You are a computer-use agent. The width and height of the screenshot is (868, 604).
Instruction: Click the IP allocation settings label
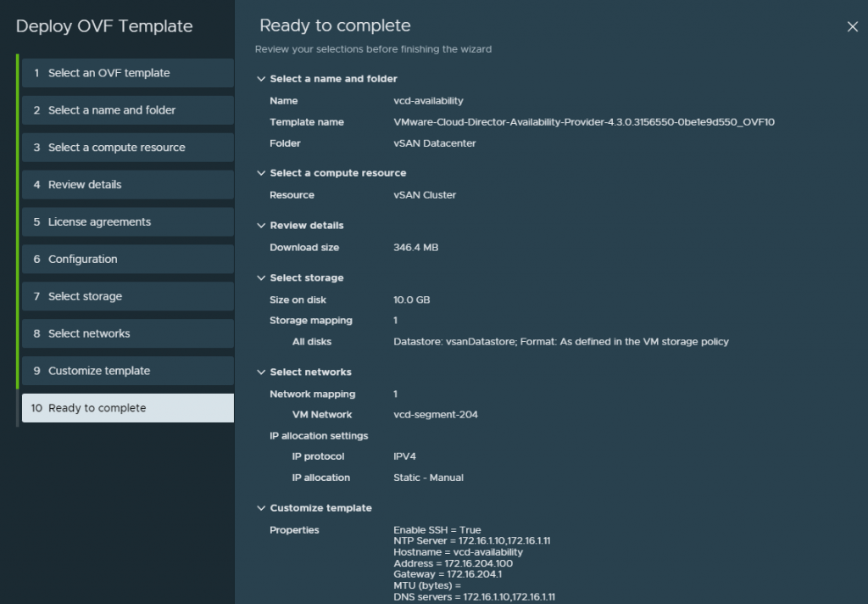(x=319, y=435)
